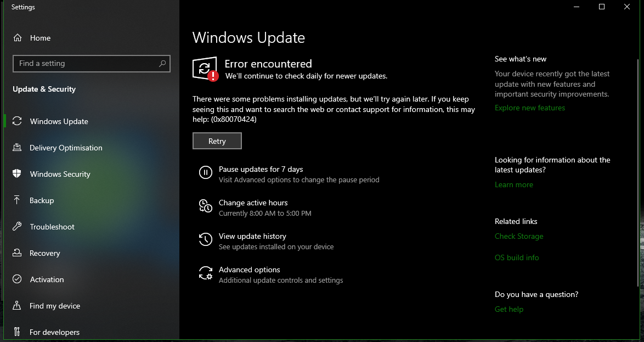Focus the Find a setting search box

92,63
